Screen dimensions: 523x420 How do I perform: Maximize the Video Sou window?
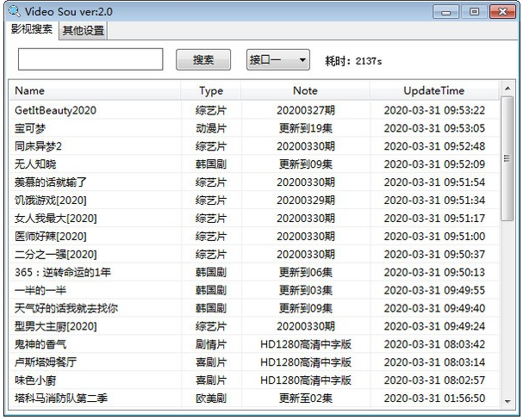[473, 12]
